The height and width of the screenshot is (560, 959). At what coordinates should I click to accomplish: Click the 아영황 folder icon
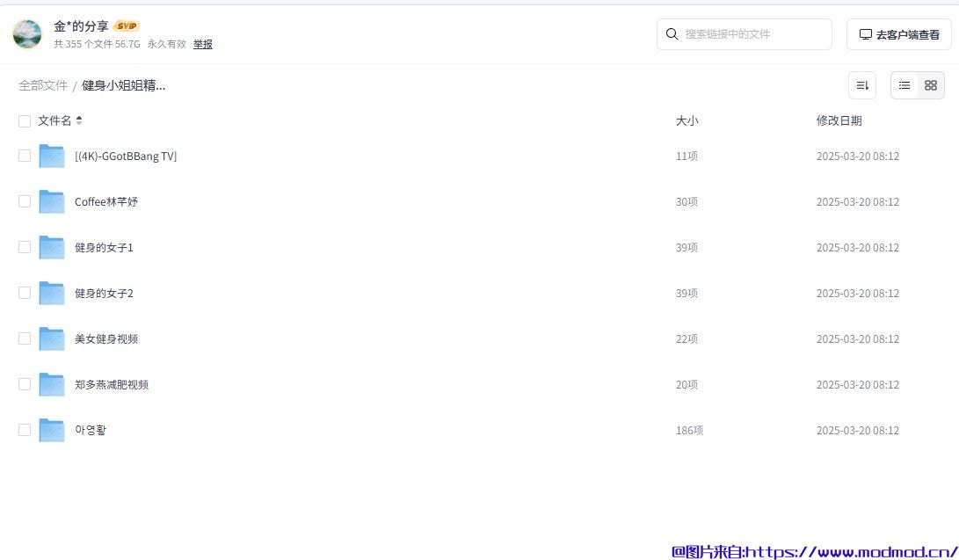[52, 431]
